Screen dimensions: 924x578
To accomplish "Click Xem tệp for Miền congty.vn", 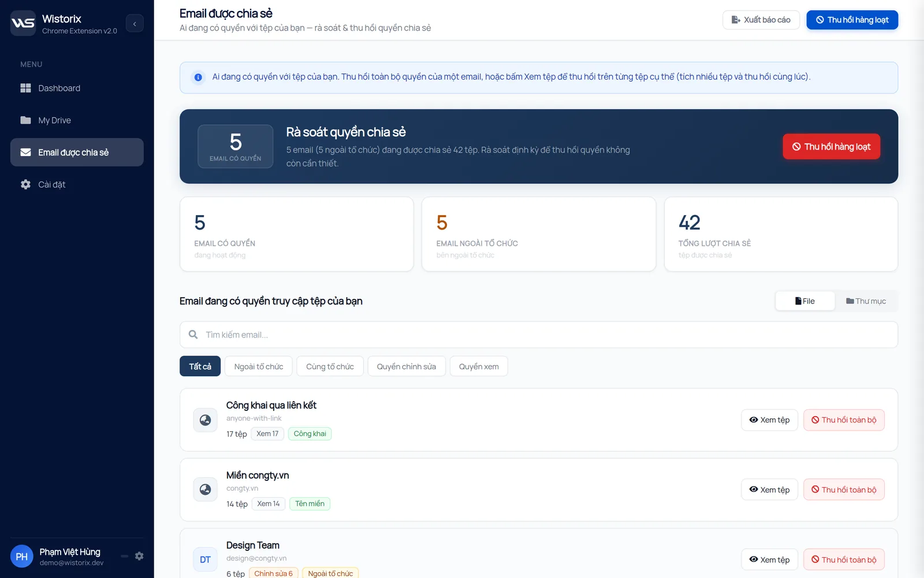I will tap(769, 490).
